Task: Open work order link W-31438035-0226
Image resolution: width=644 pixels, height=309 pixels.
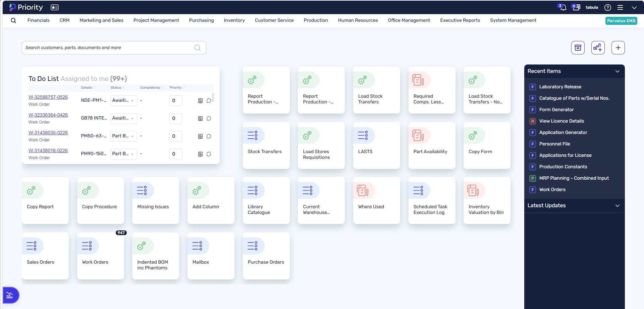Action: [48, 133]
